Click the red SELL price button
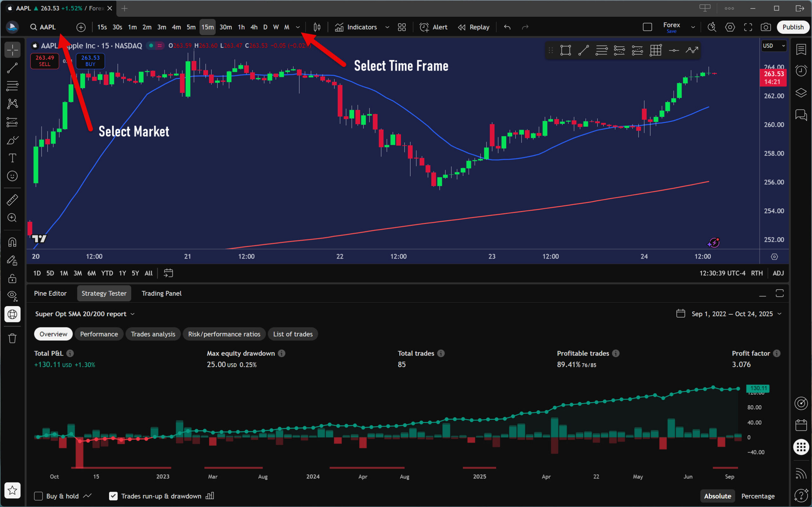This screenshot has width=812, height=507. point(45,61)
